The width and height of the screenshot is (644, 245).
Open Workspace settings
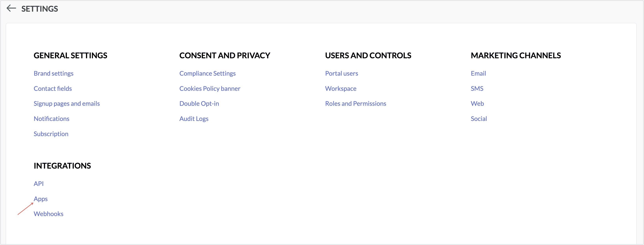point(341,89)
